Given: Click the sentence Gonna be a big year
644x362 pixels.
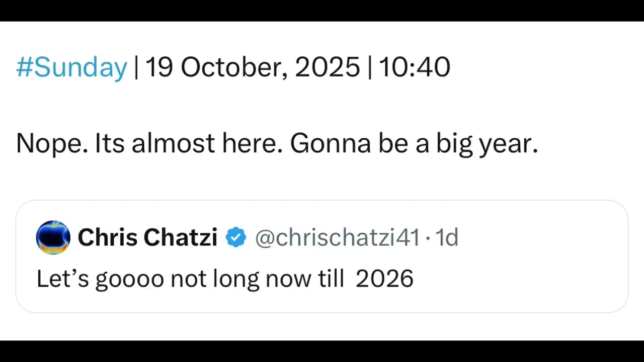Looking at the screenshot, I should [x=414, y=143].
